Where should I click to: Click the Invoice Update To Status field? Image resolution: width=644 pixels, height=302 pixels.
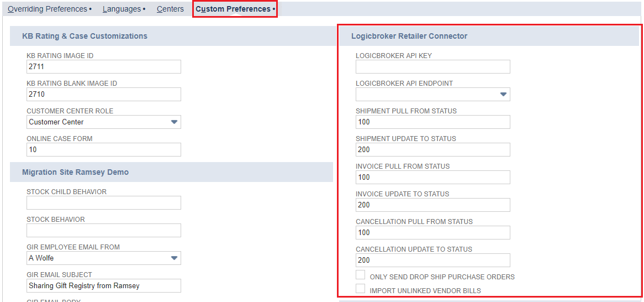point(432,205)
